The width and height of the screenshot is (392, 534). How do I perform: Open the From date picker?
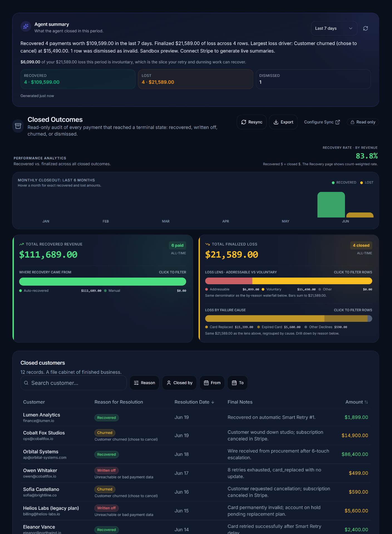tap(212, 383)
